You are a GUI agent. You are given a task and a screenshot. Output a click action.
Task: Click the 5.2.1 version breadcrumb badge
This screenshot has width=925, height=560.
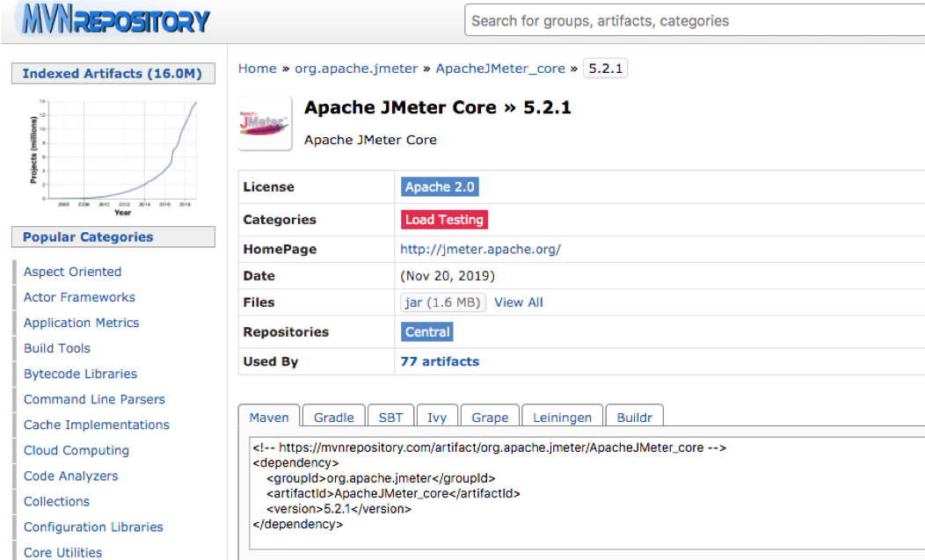coord(605,69)
